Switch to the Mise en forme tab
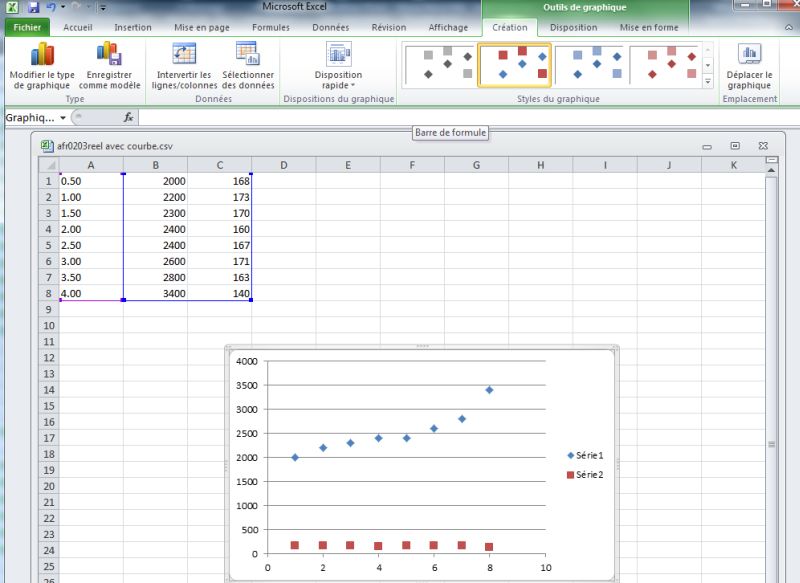The width and height of the screenshot is (800, 583). coord(648,28)
